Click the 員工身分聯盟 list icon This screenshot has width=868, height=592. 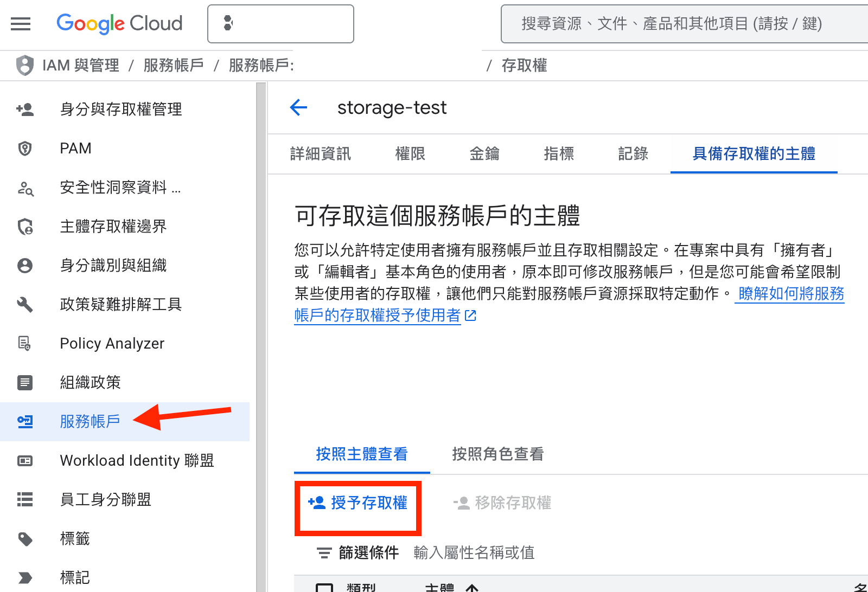25,500
